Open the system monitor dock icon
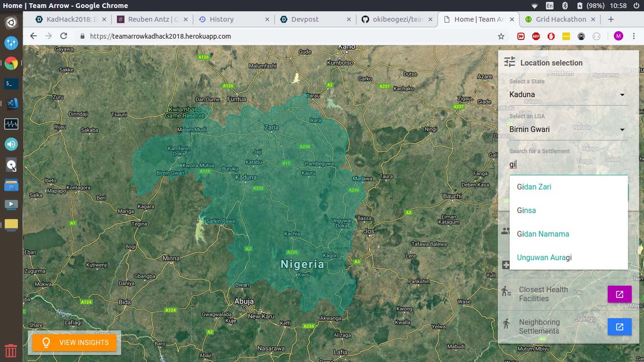 point(11,124)
